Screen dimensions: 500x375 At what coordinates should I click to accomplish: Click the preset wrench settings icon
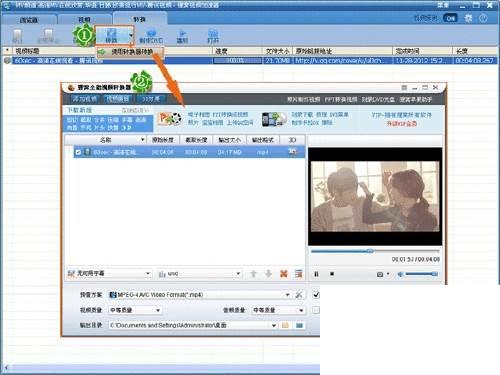[299, 295]
